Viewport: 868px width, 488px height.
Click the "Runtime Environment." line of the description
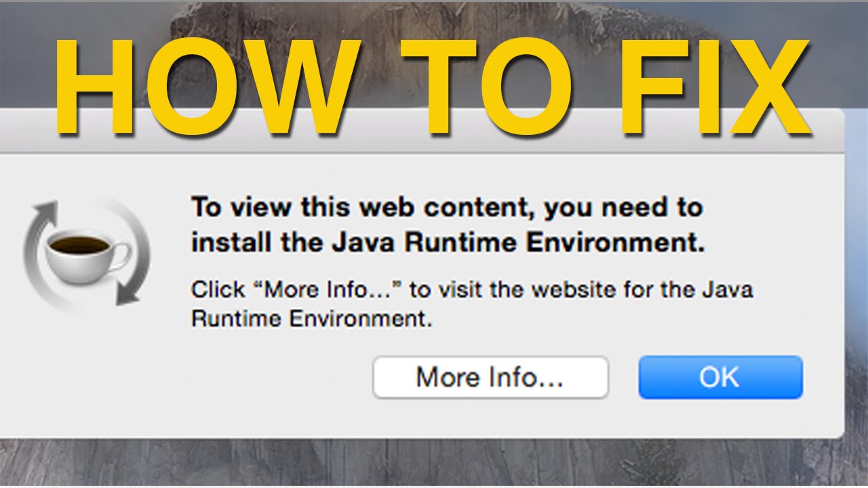point(312,319)
